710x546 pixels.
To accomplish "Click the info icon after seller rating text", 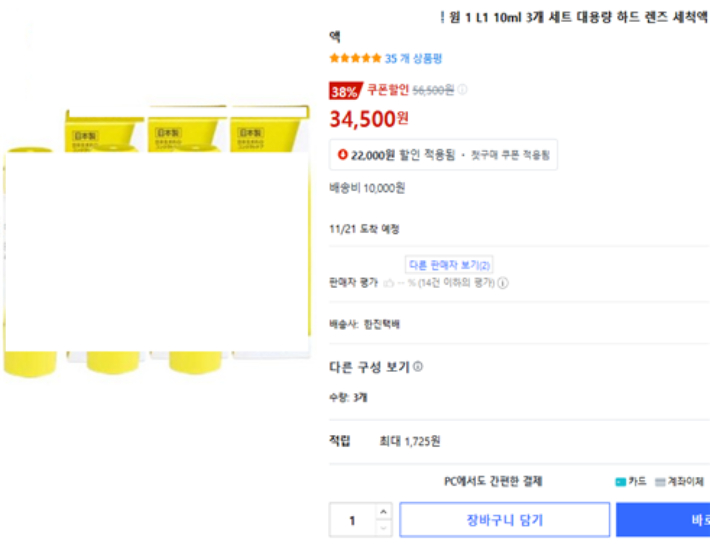I will coord(503,283).
